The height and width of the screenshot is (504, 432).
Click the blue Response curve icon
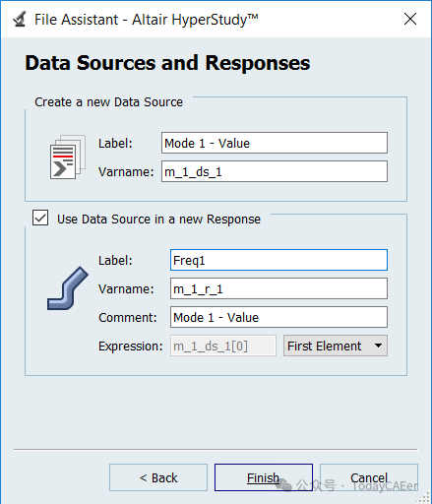point(68,288)
